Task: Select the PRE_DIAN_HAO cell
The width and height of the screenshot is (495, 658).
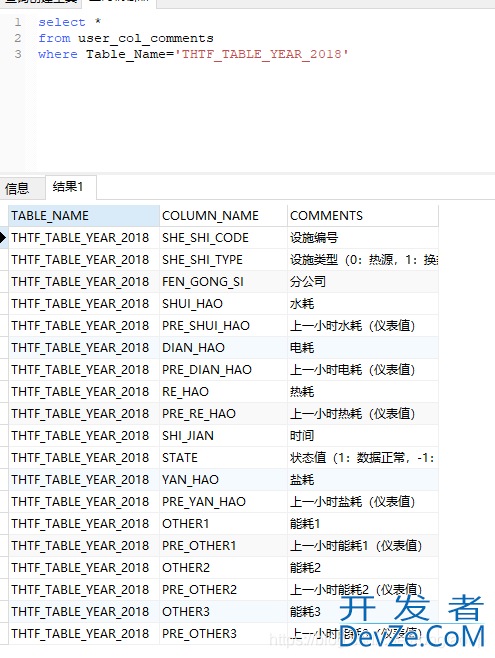Action: click(x=223, y=370)
